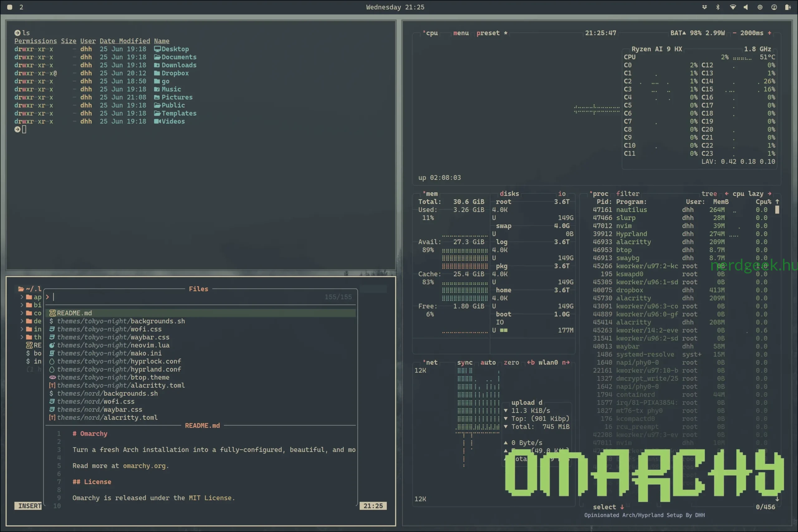Switch to next network interface with n arrow
The height and width of the screenshot is (532, 798).
point(566,362)
